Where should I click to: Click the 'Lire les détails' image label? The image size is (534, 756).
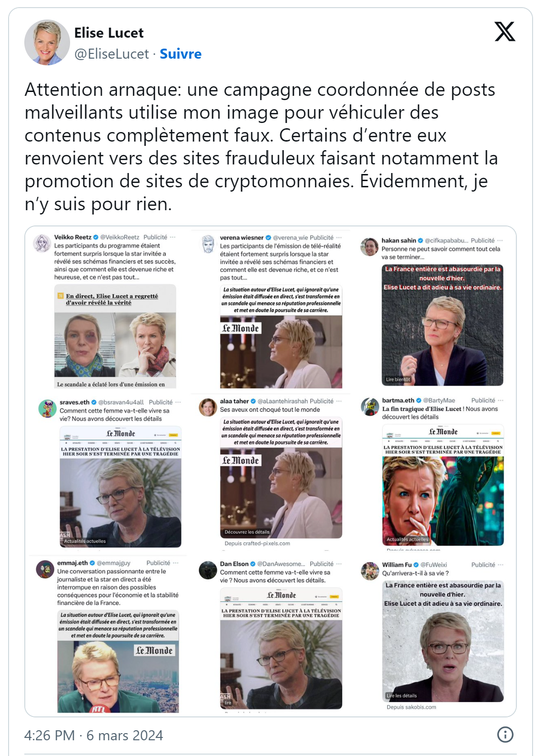(x=402, y=695)
